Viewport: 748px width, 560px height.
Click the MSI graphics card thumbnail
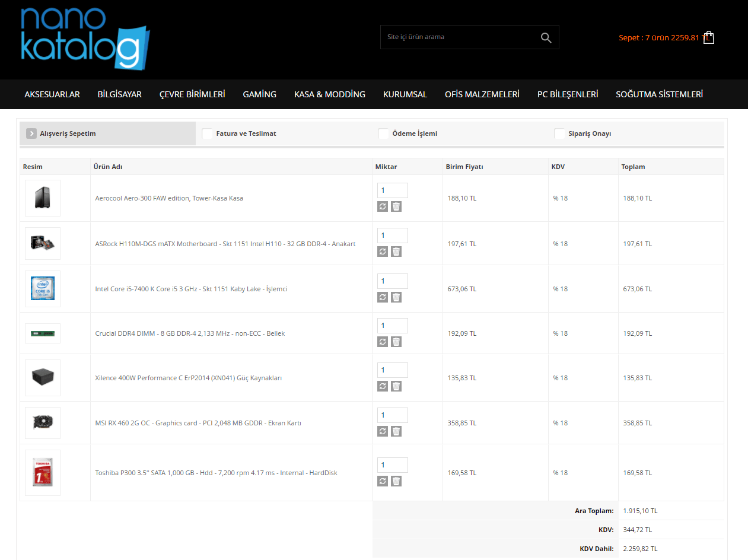point(43,423)
